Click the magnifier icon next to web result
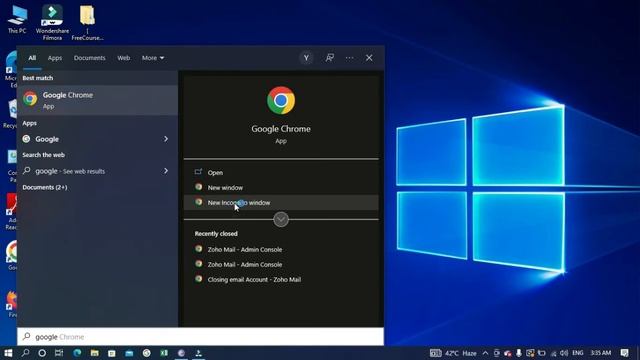Viewport: 640px width, 360px height. click(x=27, y=171)
